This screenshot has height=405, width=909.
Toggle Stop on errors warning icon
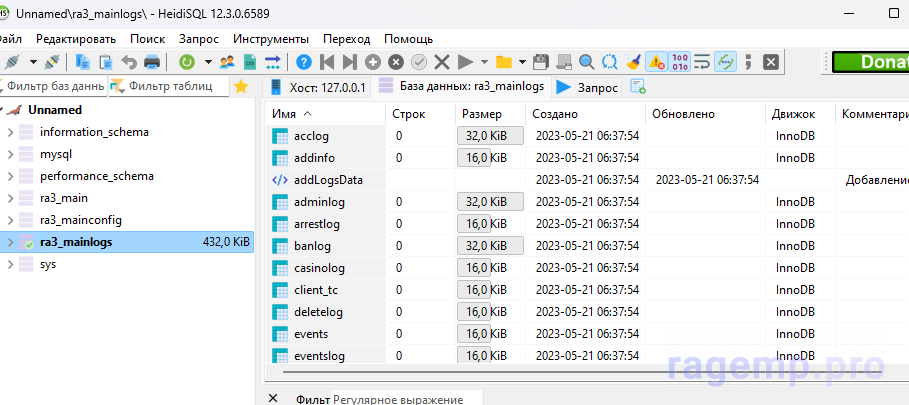tap(656, 61)
